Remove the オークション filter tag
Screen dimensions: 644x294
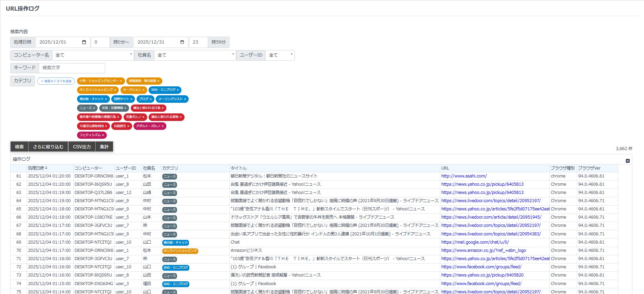(143, 90)
